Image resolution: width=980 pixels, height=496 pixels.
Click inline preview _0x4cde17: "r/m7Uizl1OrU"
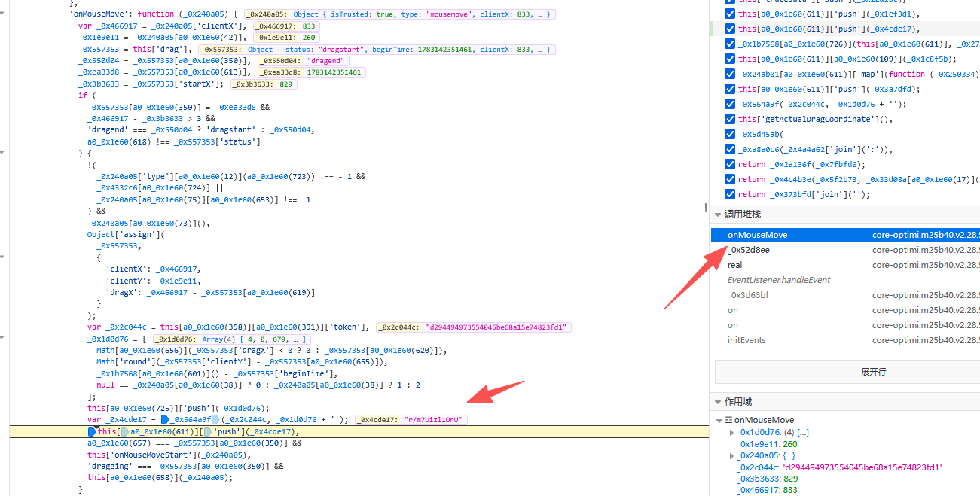[411, 419]
